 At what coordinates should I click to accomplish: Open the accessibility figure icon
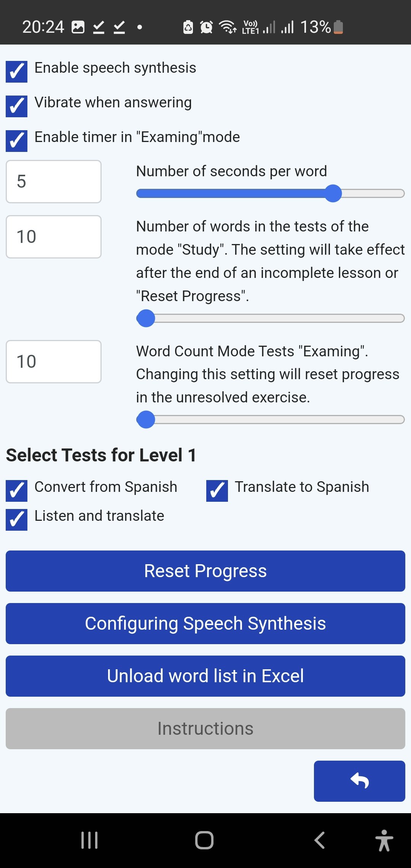(x=384, y=840)
